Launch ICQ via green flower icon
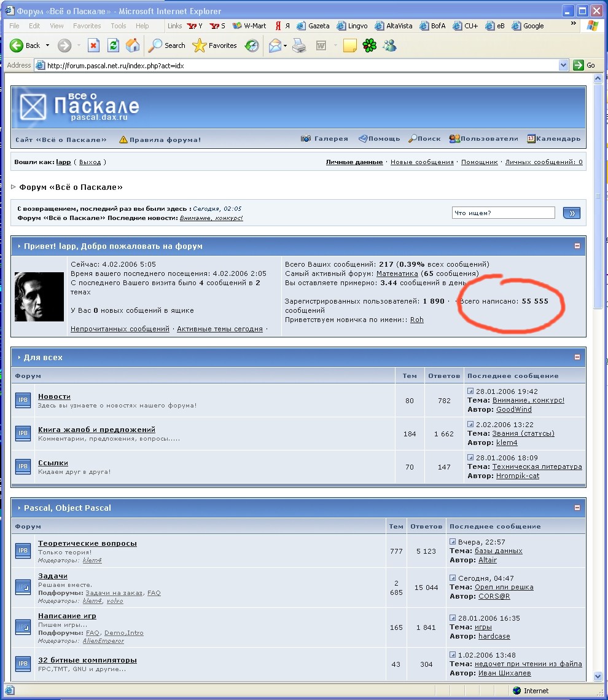This screenshot has width=608, height=700. 369,45
